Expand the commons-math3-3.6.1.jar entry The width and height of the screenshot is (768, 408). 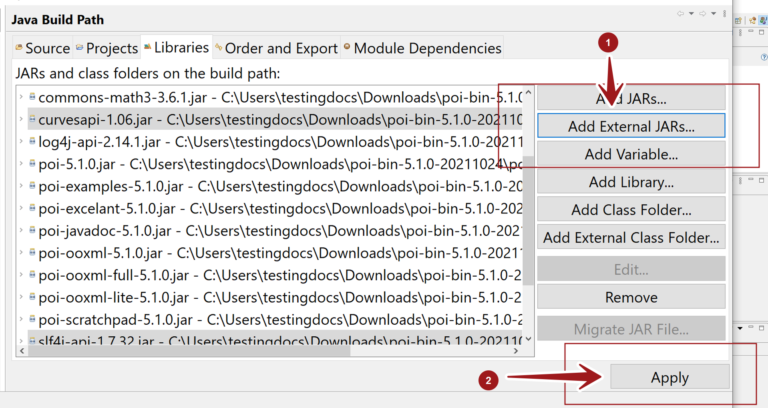[21, 97]
